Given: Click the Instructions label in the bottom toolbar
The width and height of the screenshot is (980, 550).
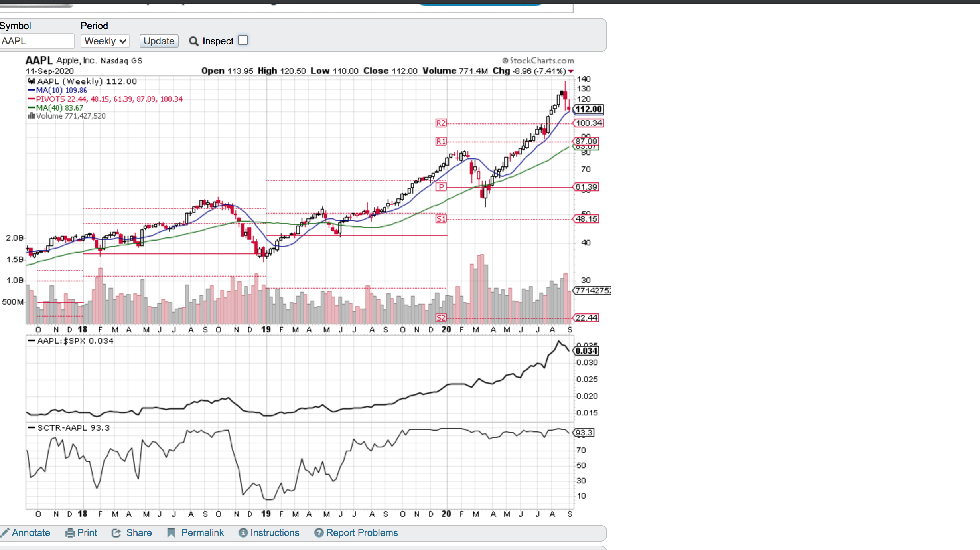Looking at the screenshot, I should pyautogui.click(x=275, y=532).
